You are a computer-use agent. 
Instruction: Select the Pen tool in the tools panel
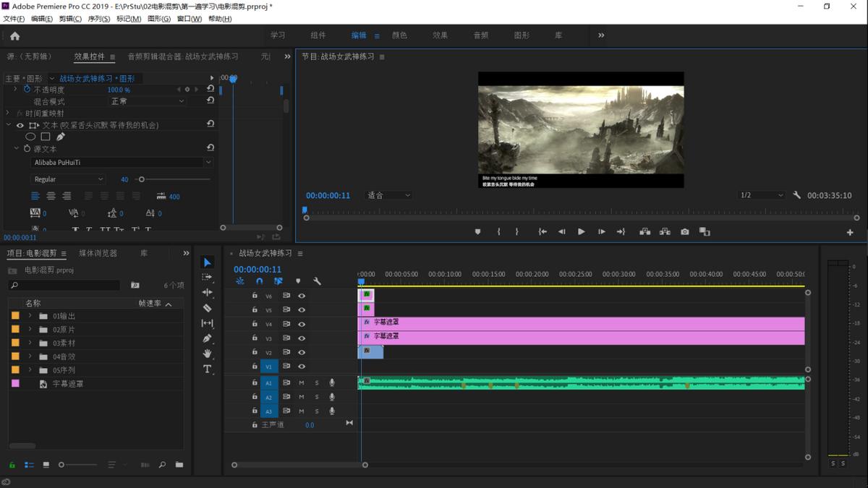[207, 338]
